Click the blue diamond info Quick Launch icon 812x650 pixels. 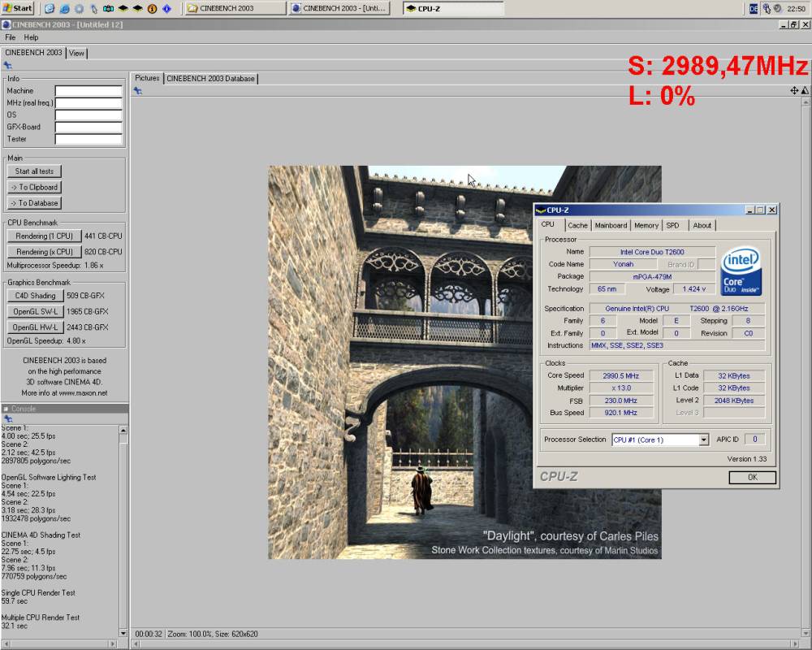(166, 8)
